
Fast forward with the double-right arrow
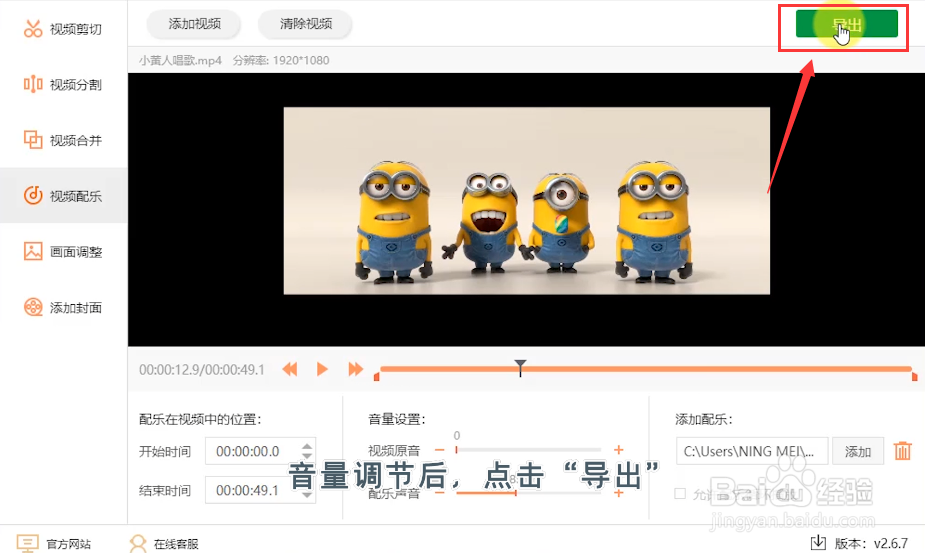pos(355,369)
